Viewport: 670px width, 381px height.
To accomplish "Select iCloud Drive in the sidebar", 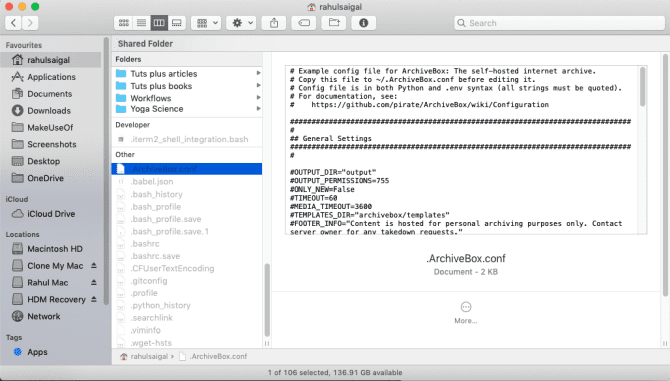I will pos(51,214).
